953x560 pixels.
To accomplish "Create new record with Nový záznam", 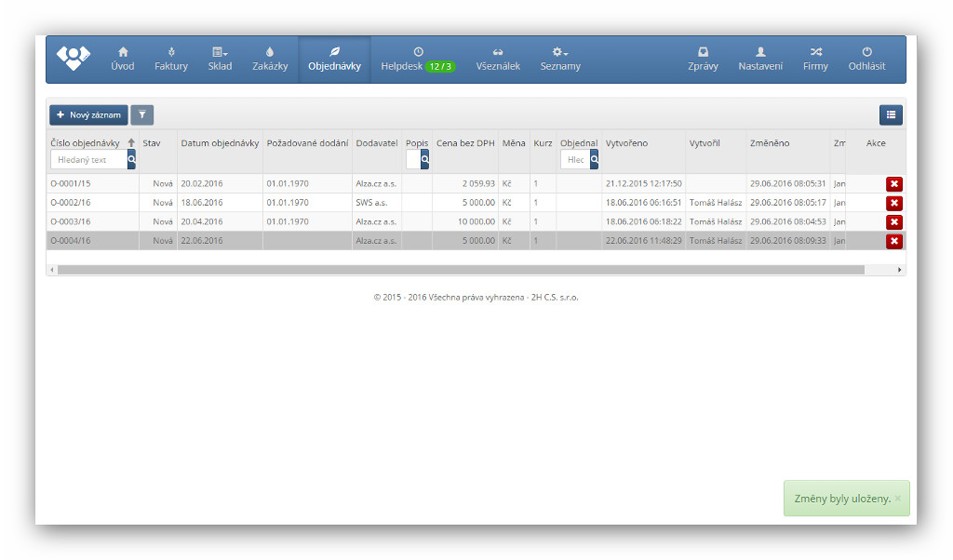I will click(88, 114).
